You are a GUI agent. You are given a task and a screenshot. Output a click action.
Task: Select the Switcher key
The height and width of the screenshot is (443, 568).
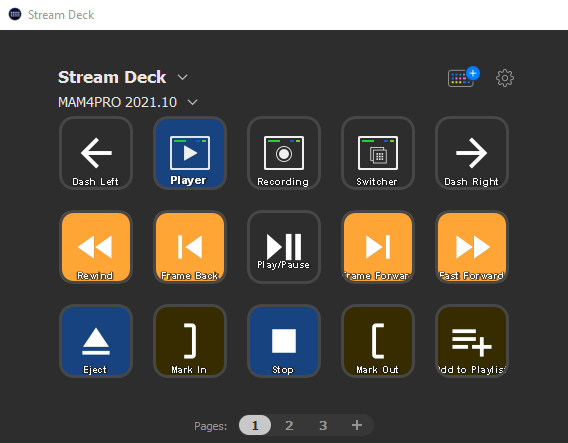click(x=378, y=153)
